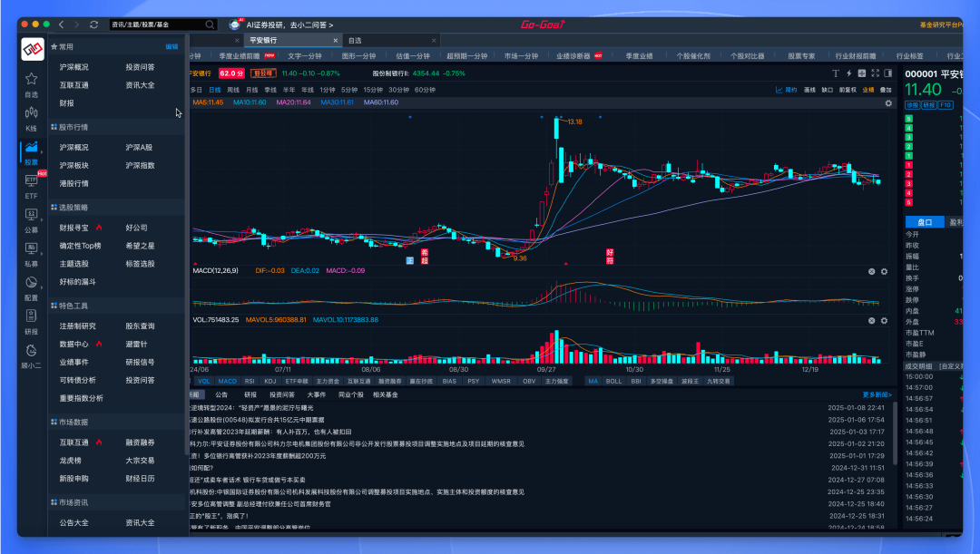
Task: Expand the arrow next to 配置
Action: 42,287
